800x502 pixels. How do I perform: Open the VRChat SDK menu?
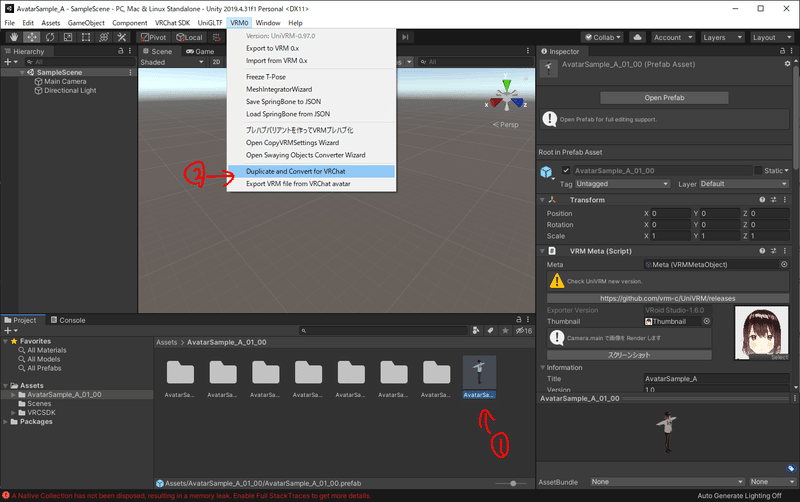click(172, 22)
